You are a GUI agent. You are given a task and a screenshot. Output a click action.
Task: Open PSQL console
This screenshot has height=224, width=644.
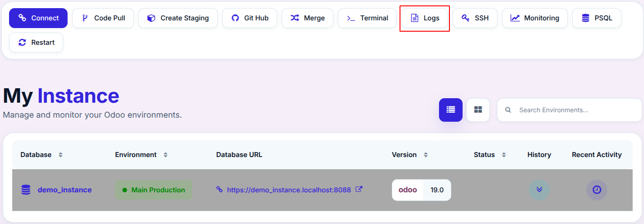(597, 18)
